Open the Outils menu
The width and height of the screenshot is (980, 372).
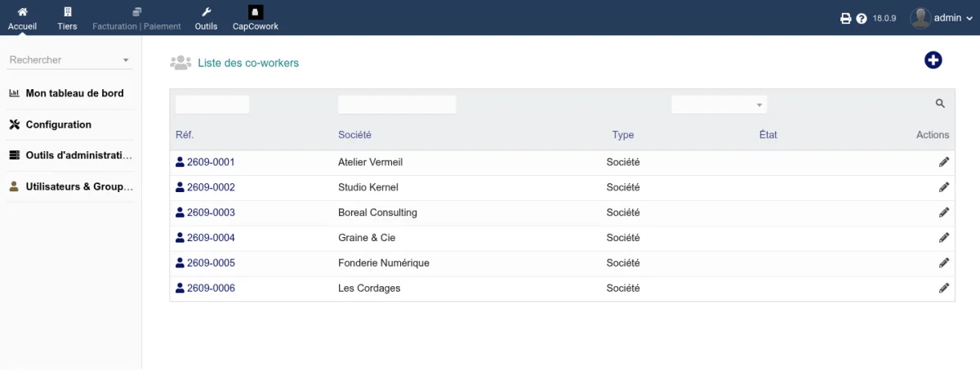pyautogui.click(x=207, y=18)
